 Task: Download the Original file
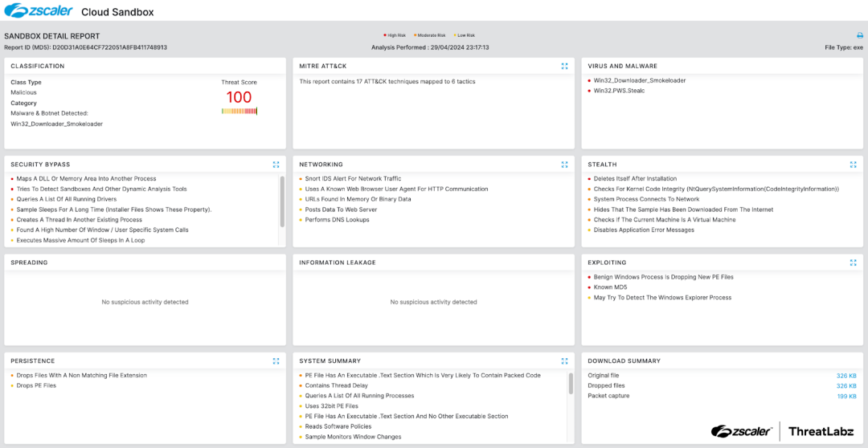tap(846, 376)
